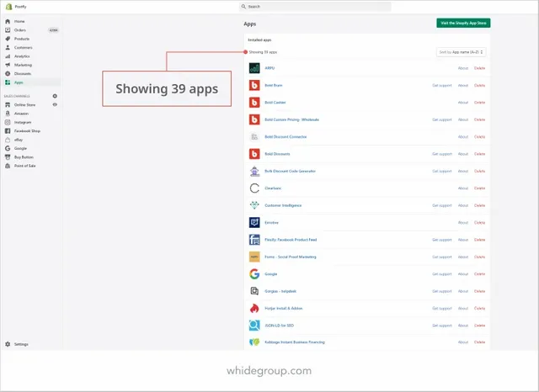Image resolution: width=539 pixels, height=392 pixels.
Task: Click the Gorgias helpdesk app icon
Action: click(x=254, y=291)
